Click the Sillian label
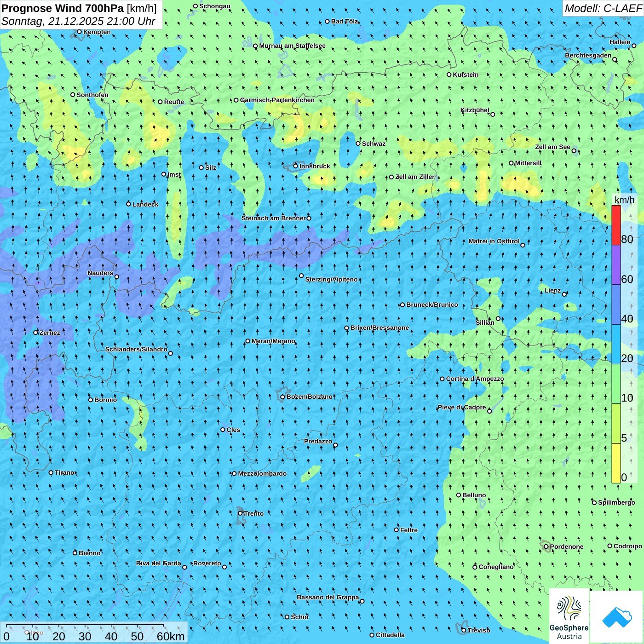Image resolution: width=644 pixels, height=644 pixels. (485, 322)
